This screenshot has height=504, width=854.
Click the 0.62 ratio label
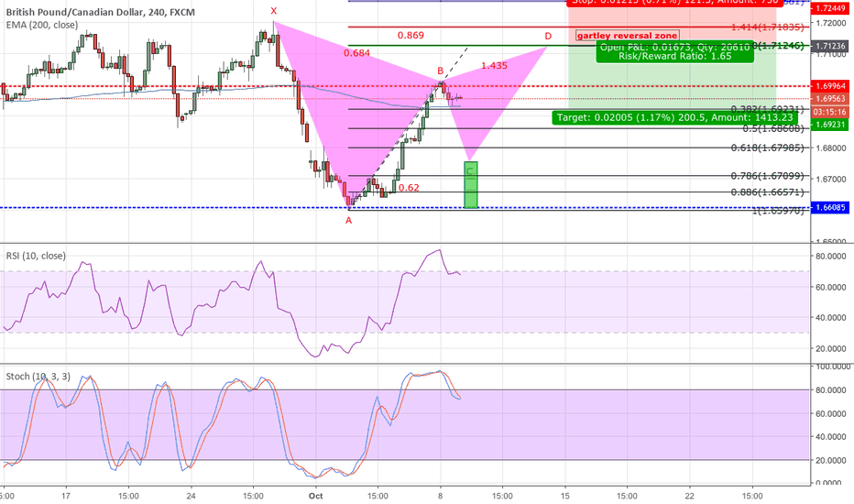tap(409, 188)
